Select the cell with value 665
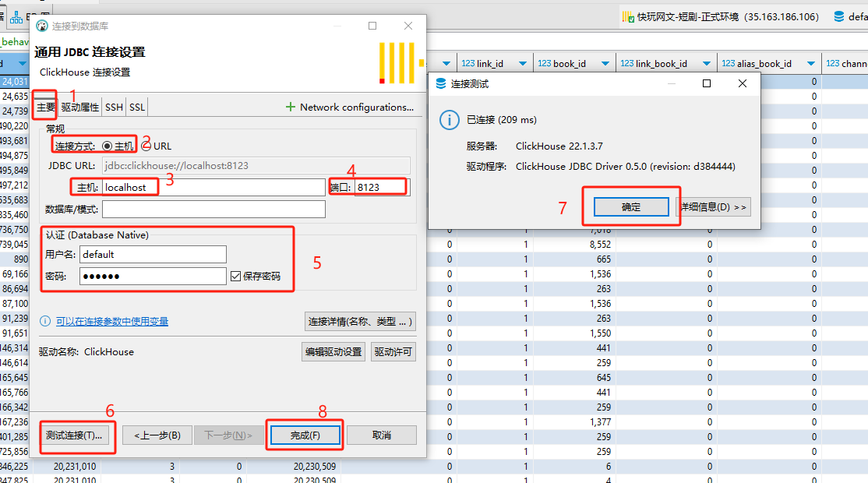The image size is (868, 483). [x=574, y=259]
